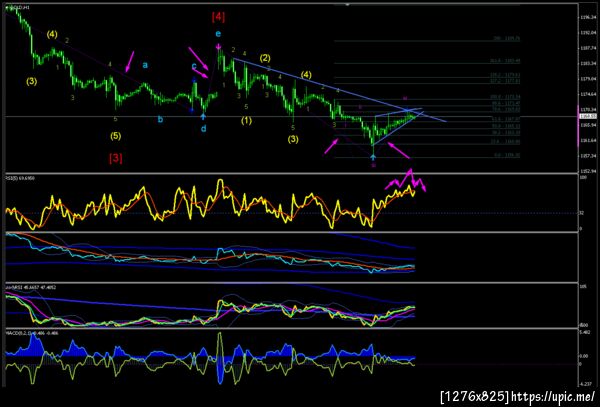Click the 1192.04 price axis label
Image resolution: width=600 pixels, height=407 pixels.
pos(587,33)
